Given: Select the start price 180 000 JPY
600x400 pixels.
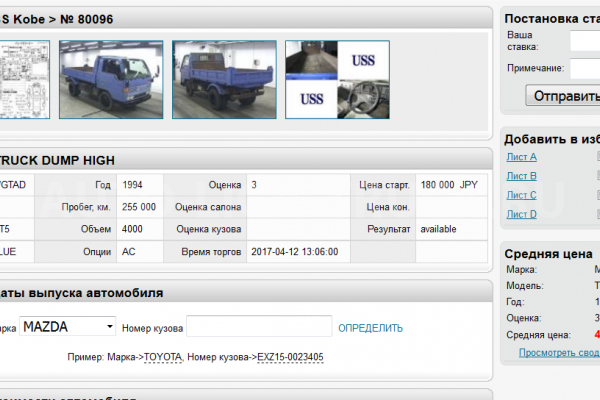Looking at the screenshot, I should (449, 185).
